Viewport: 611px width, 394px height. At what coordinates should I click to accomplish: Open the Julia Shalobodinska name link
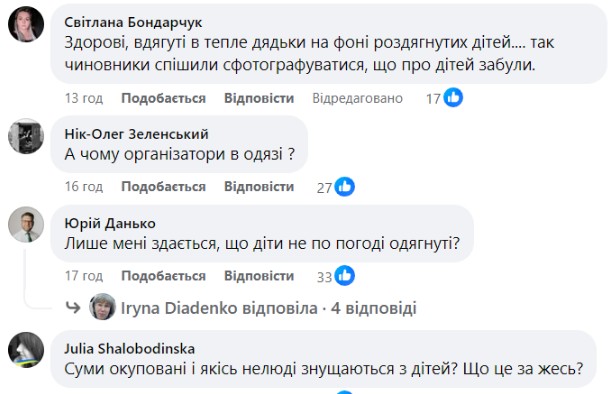(129, 348)
